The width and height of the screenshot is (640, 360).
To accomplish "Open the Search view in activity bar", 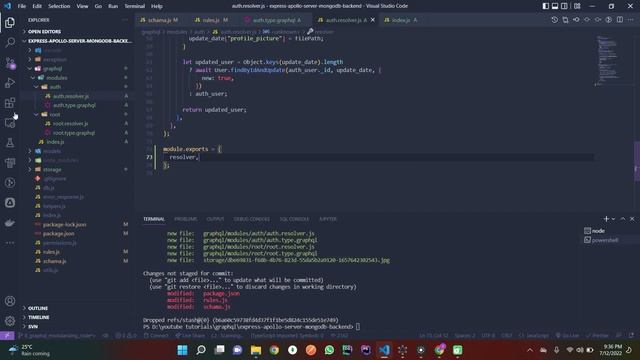I will coord(10,42).
